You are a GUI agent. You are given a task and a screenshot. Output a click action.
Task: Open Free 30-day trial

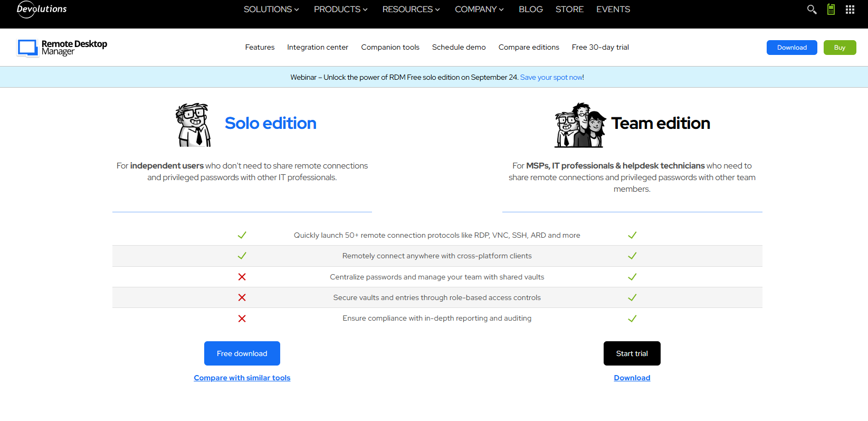(600, 47)
